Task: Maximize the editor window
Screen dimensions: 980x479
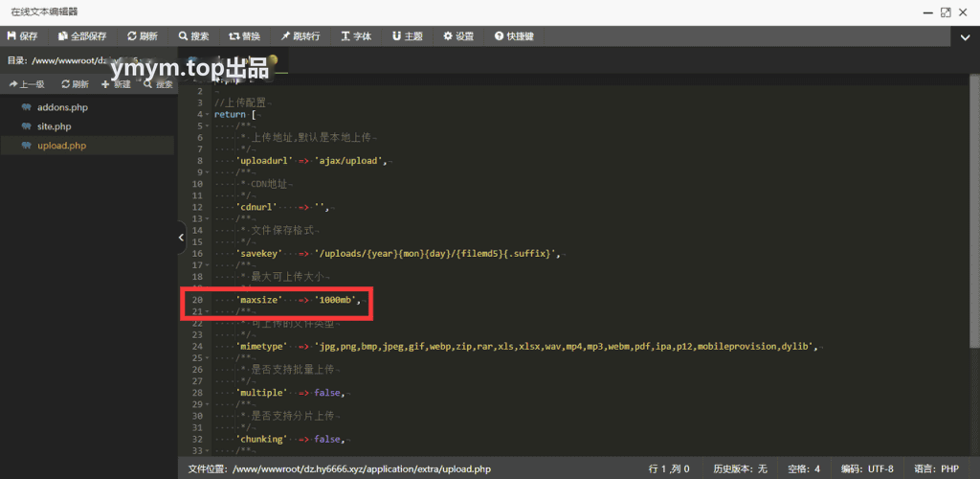Action: pos(946,11)
